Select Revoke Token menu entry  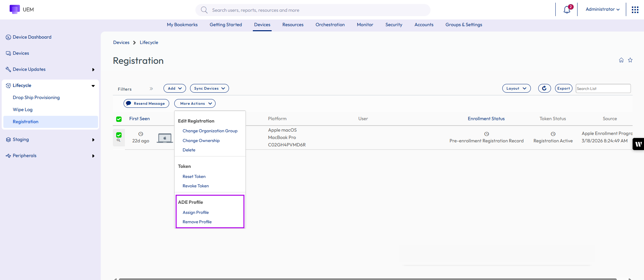point(196,186)
